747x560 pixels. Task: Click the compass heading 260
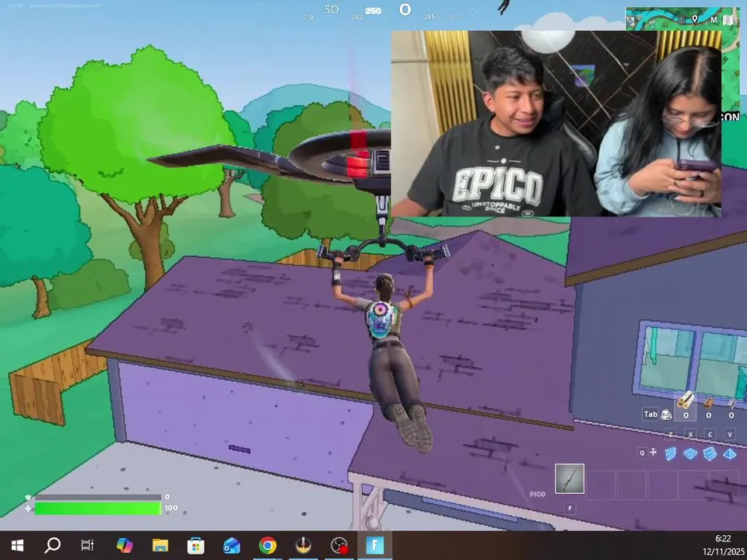373,11
